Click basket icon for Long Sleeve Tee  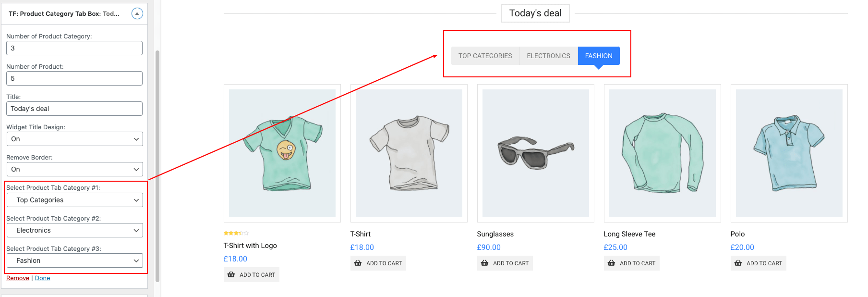[611, 263]
